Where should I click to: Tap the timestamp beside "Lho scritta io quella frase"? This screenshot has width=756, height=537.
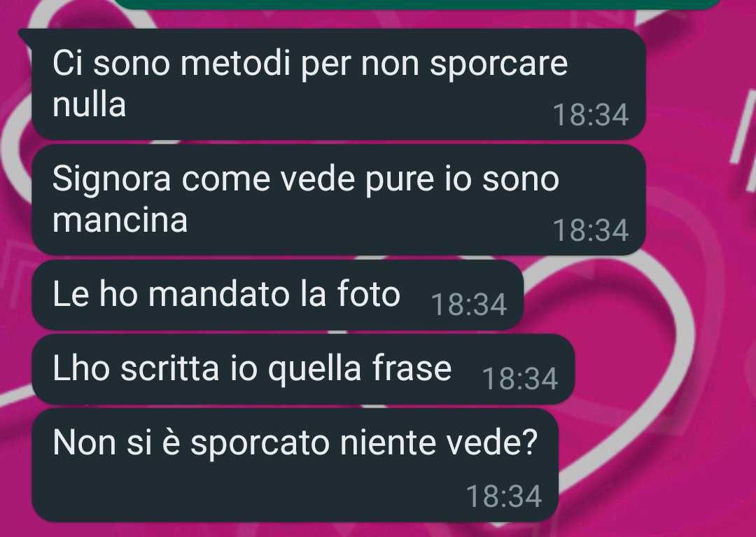[519, 379]
